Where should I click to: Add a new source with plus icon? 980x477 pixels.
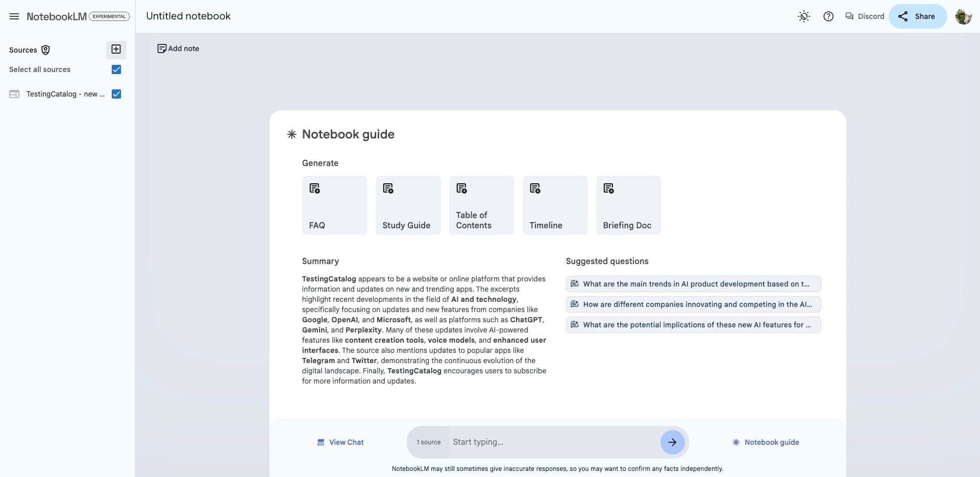click(x=116, y=49)
